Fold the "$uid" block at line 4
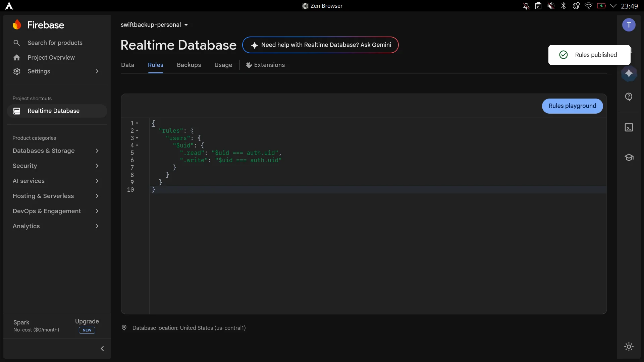The image size is (644, 362). pos(137,145)
